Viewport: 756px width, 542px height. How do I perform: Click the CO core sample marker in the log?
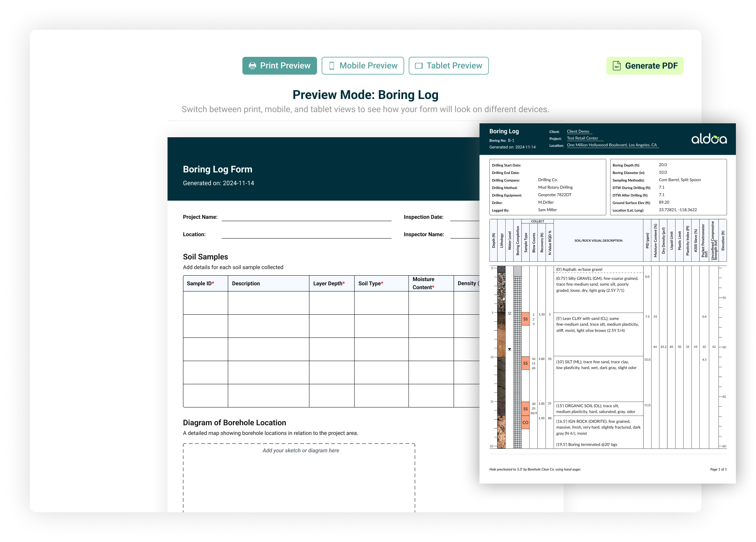(525, 423)
